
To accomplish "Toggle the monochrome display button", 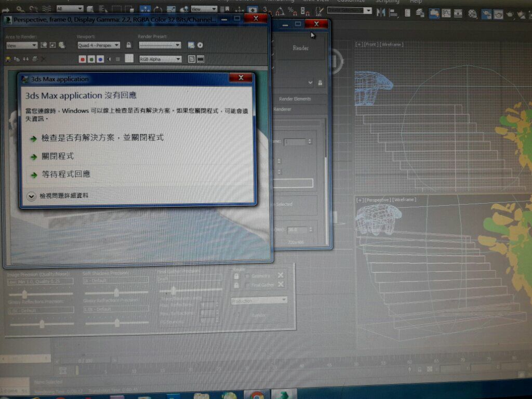I will click(118, 59).
